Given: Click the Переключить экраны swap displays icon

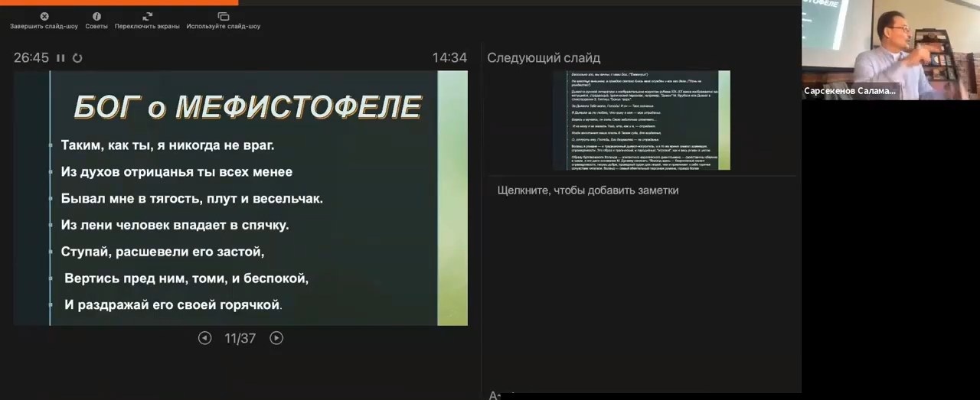Looking at the screenshot, I should (x=147, y=17).
